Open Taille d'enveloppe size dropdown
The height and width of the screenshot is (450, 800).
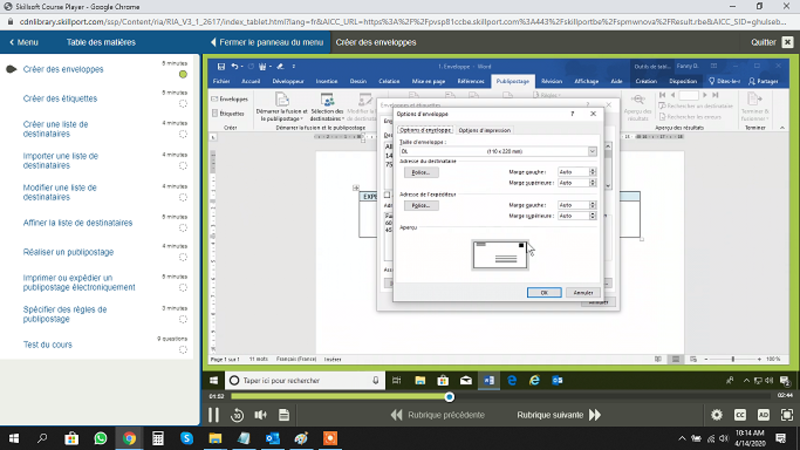592,152
